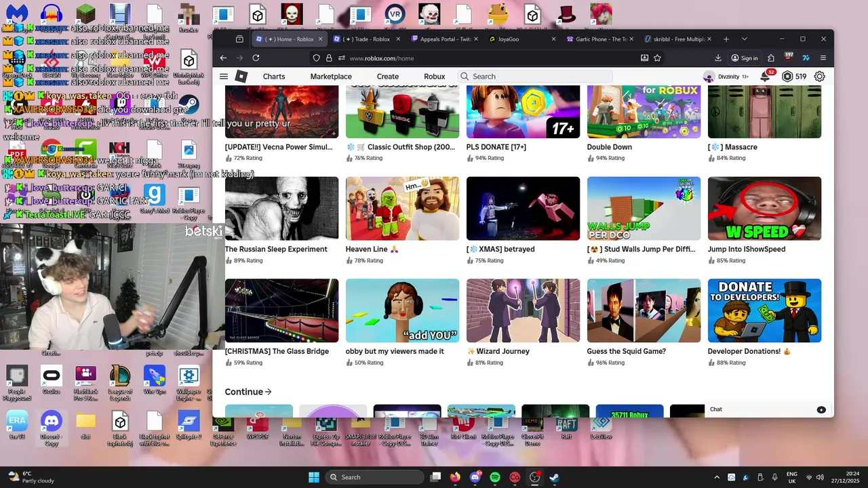Open the Wizard Journey game thumbnail

[x=523, y=310]
